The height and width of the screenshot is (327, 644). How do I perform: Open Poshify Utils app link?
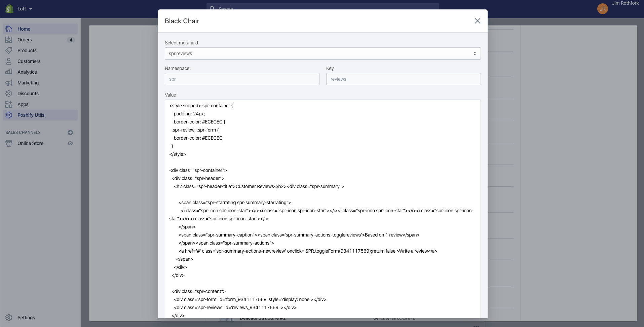tap(31, 115)
